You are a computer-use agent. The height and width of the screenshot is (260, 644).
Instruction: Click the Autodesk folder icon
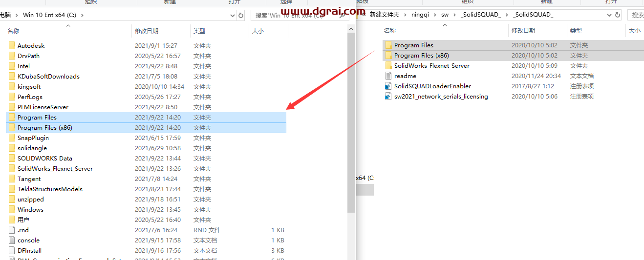[12, 46]
